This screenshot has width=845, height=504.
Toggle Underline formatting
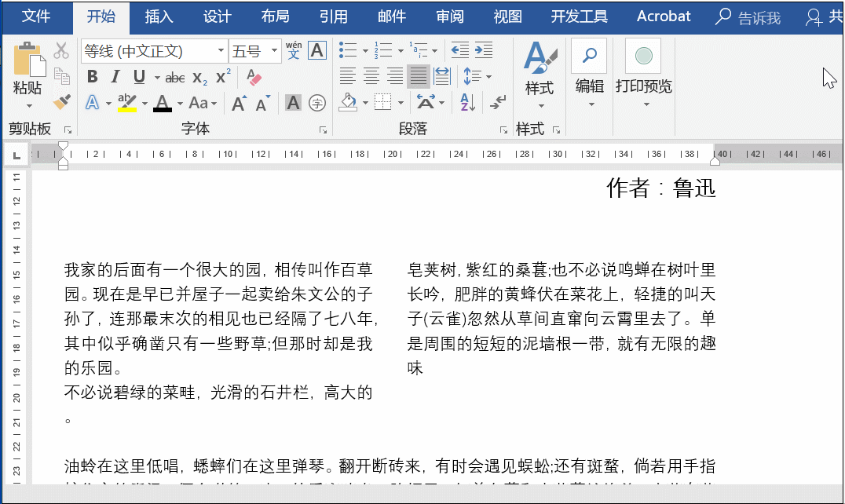[139, 76]
